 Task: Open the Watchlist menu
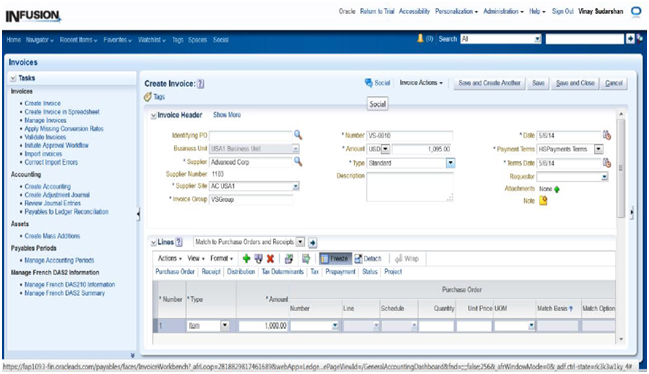tap(152, 40)
